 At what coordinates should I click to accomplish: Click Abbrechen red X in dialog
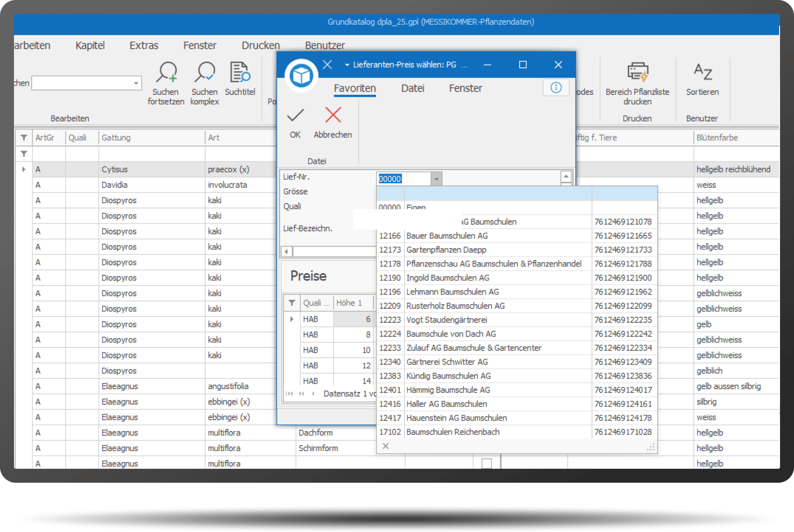point(333,115)
